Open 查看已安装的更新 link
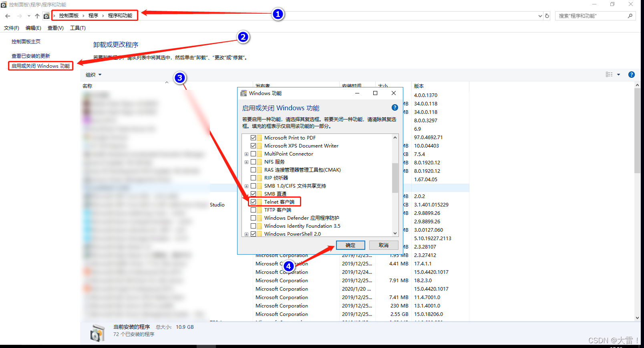The image size is (644, 348). [31, 56]
